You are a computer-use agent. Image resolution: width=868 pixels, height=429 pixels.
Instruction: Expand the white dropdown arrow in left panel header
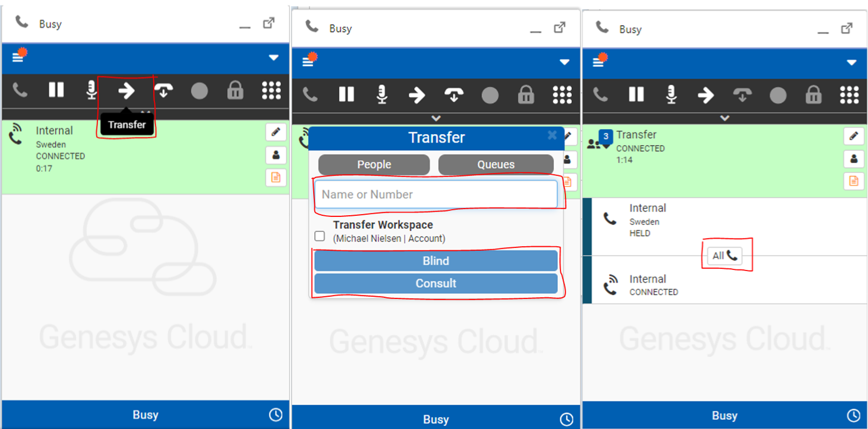click(274, 58)
